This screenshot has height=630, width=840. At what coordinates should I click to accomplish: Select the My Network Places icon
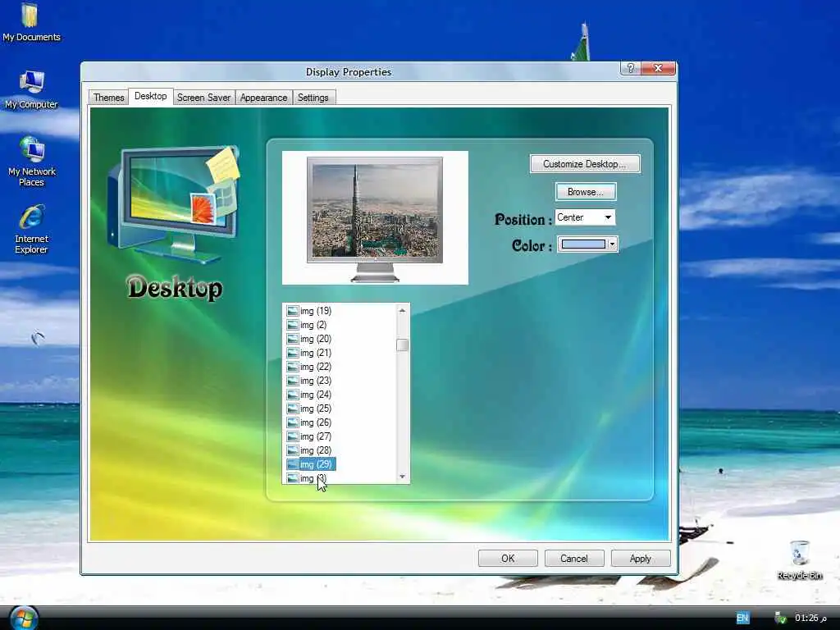click(x=32, y=161)
